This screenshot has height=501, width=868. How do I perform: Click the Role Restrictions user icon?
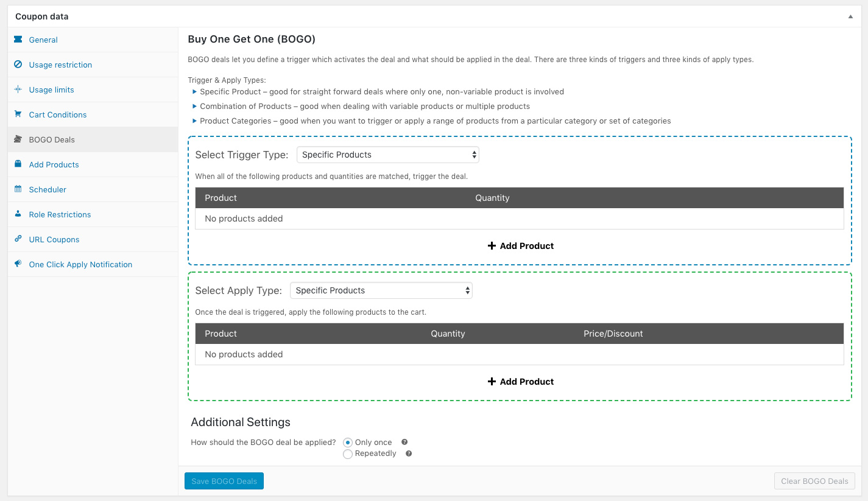18,214
